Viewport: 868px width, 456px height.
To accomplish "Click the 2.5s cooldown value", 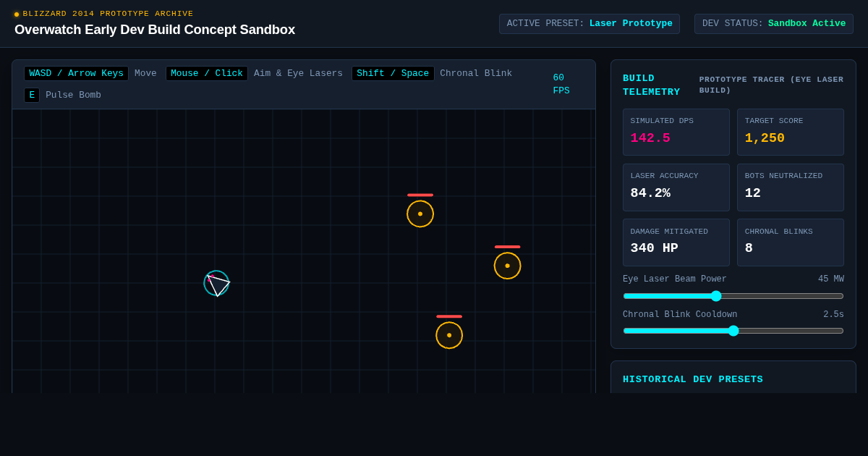I will pos(833,315).
